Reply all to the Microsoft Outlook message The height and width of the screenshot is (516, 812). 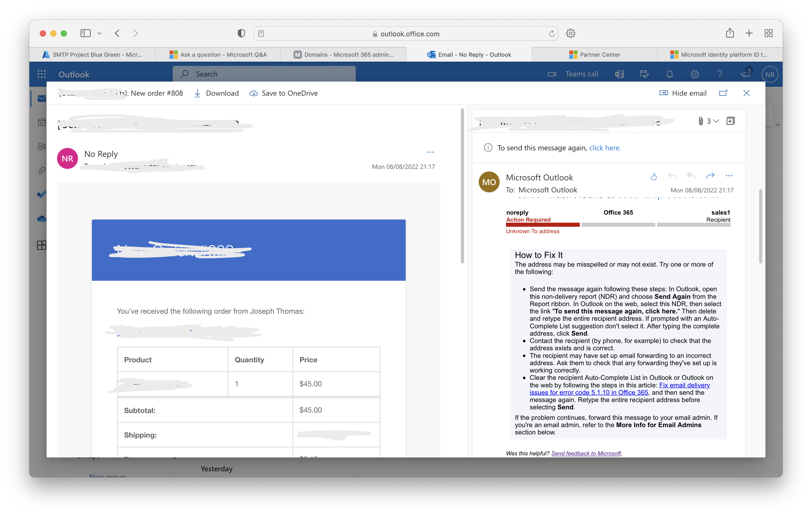pos(691,176)
